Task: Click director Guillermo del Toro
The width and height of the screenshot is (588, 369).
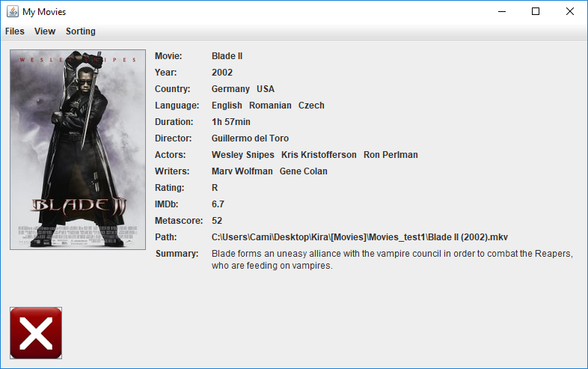Action: 250,138
